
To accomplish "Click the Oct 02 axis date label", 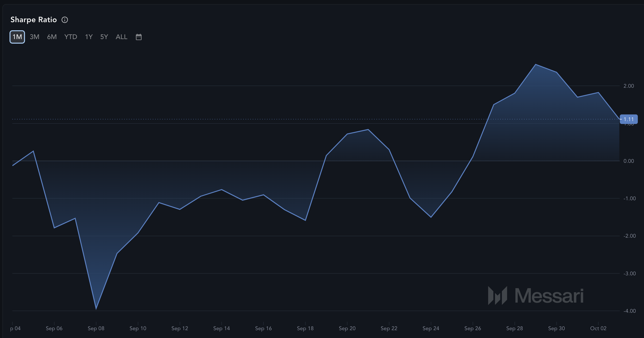I will tap(598, 328).
